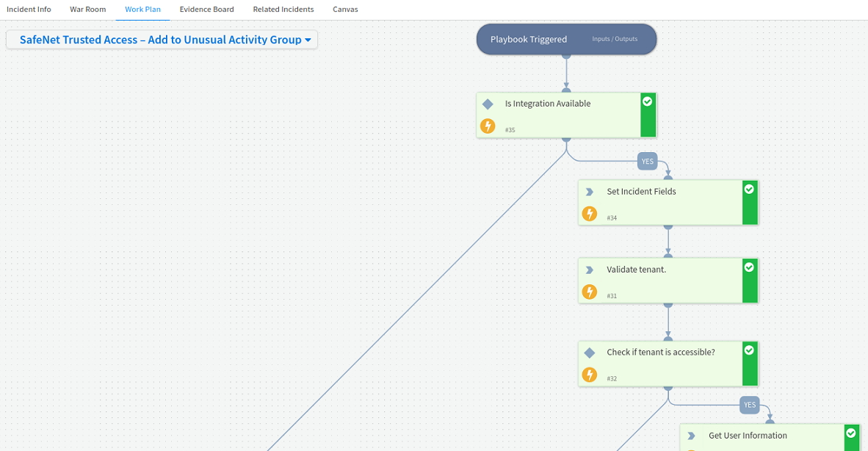Click YES branch label below Is Integration Available
The image size is (868, 451).
(647, 162)
